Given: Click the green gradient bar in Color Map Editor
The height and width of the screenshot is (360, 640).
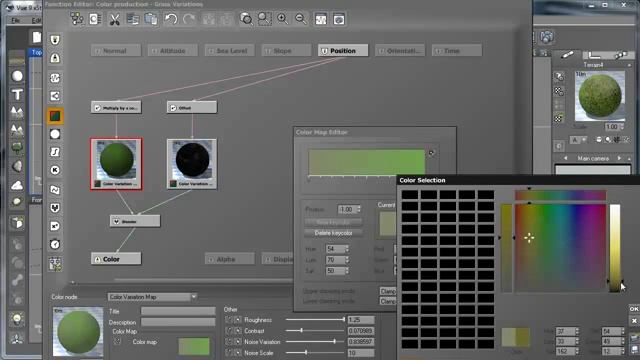Looking at the screenshot, I should [x=367, y=162].
